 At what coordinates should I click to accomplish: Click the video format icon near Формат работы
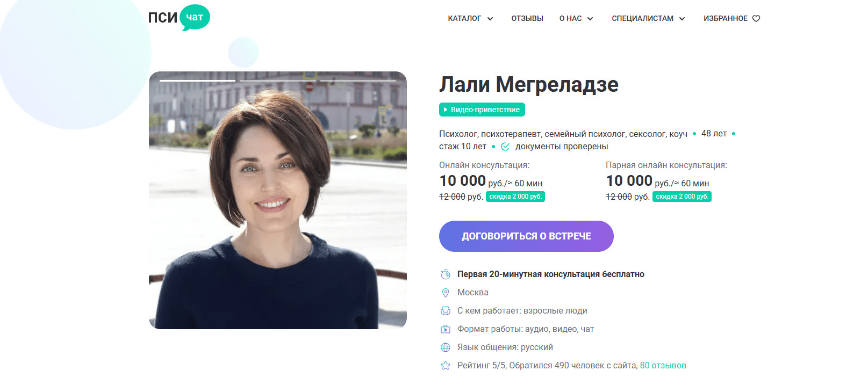click(x=446, y=329)
